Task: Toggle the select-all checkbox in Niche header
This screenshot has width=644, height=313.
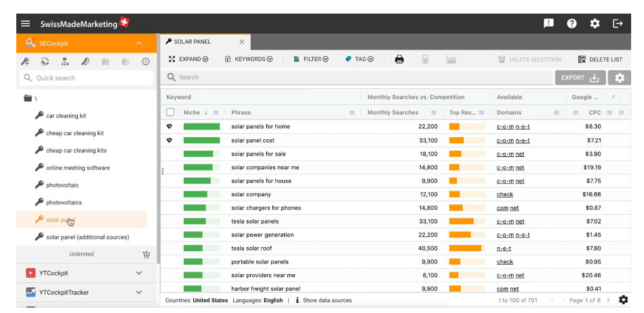Action: 170,113
